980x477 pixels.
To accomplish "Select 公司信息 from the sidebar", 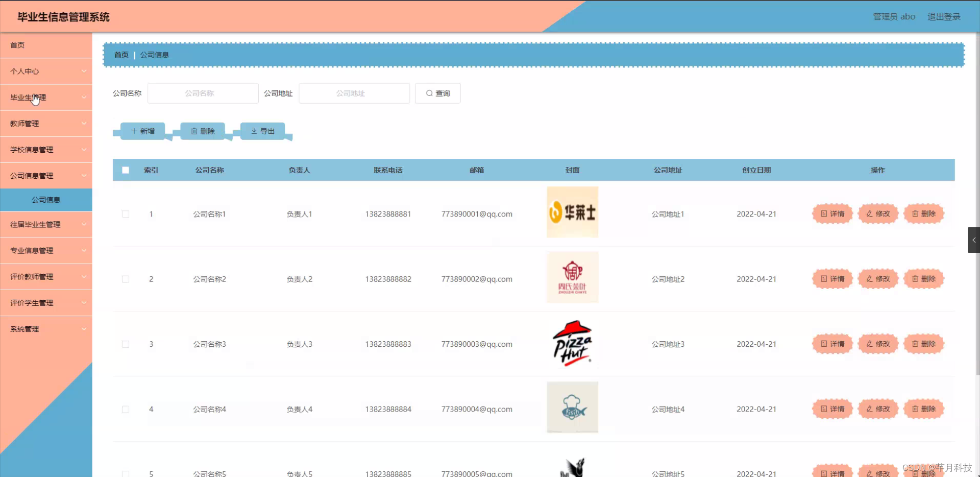I will point(46,199).
